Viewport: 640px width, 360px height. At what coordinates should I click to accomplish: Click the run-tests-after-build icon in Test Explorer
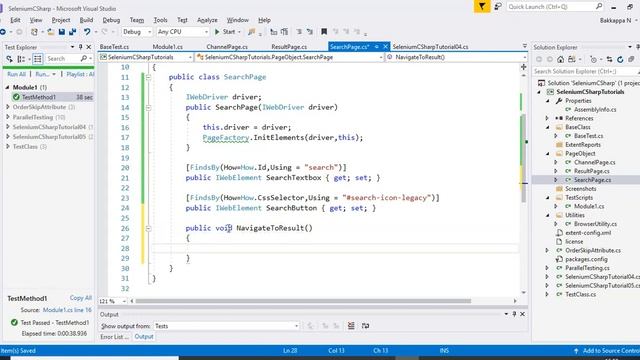(x=9, y=59)
